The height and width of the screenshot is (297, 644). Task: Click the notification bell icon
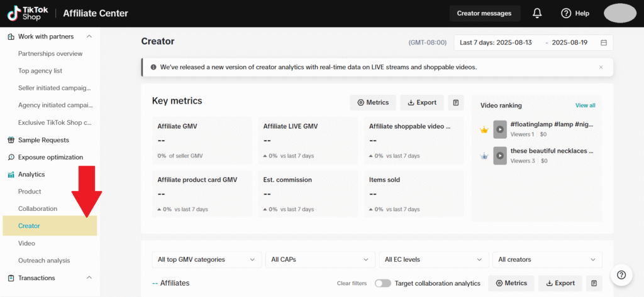tap(537, 13)
